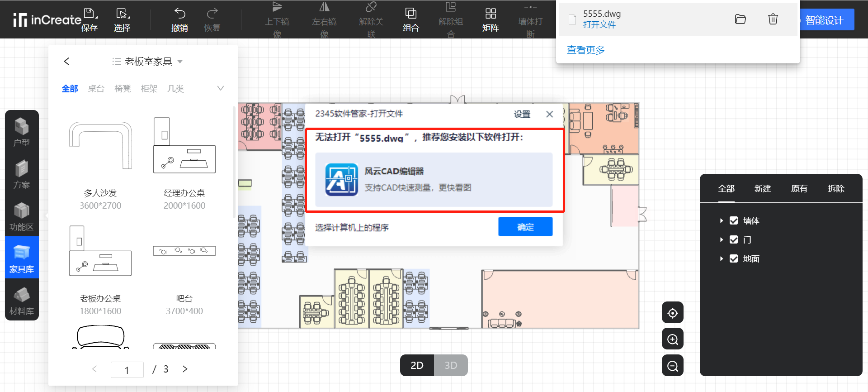Image resolution: width=868 pixels, height=392 pixels.
Task: Expand the 门 tree node
Action: (x=722, y=239)
